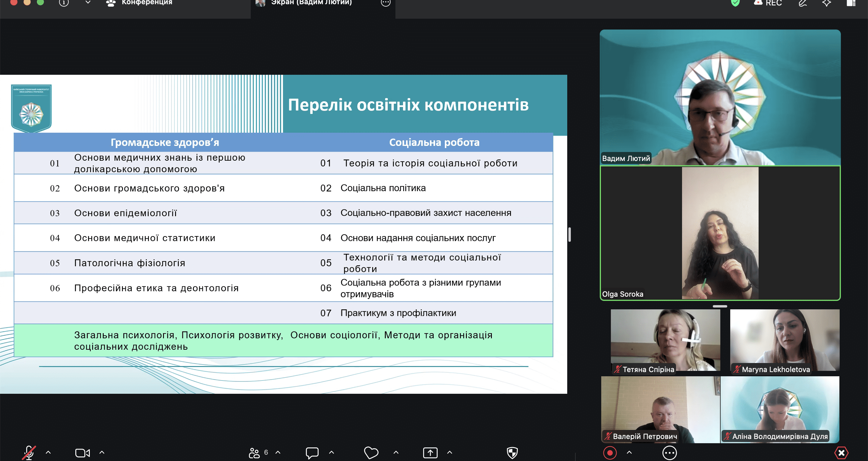Open reactions heart icon
This screenshot has width=868, height=461.
click(x=371, y=453)
